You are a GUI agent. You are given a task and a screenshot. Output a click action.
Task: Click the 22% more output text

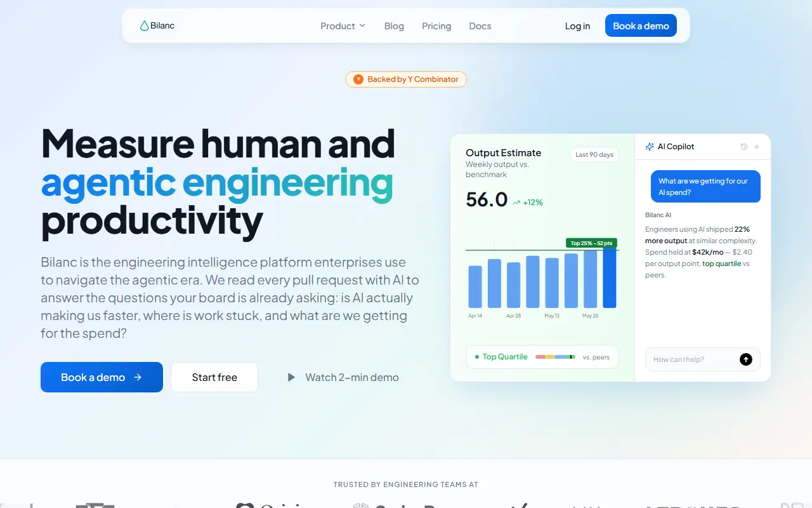point(698,235)
